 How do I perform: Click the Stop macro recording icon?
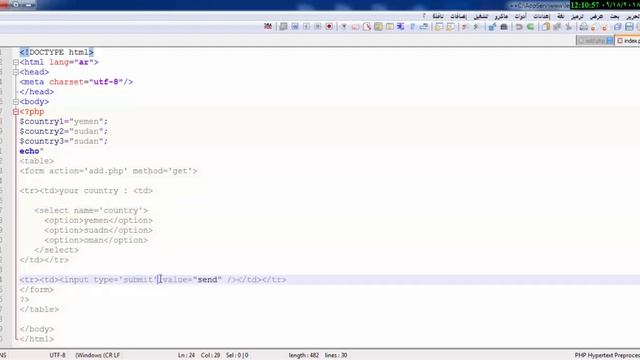[x=318, y=27]
